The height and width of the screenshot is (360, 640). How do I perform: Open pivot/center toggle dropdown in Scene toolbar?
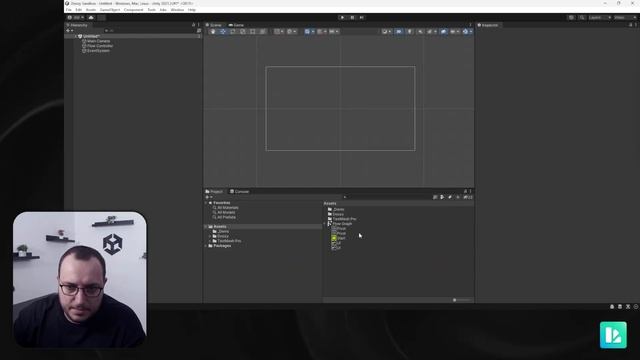click(279, 31)
